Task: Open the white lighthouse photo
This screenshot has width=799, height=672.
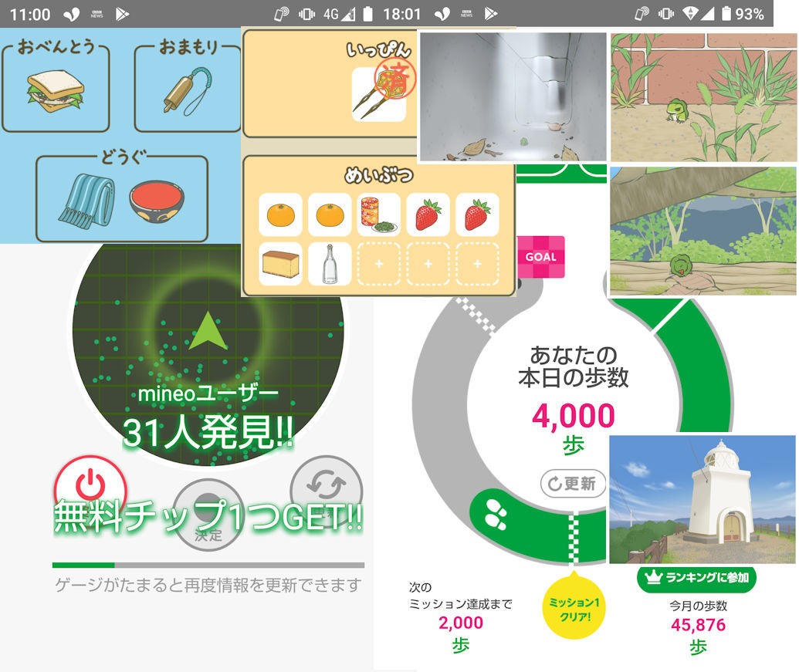Action: click(x=703, y=499)
